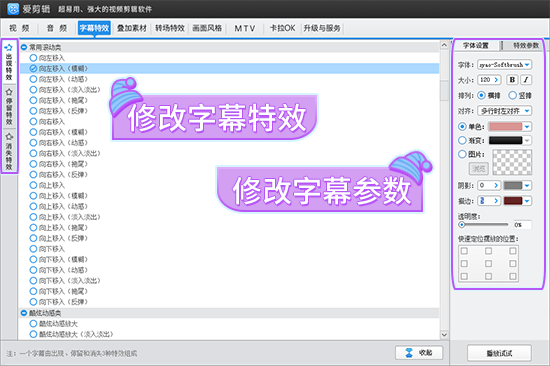Select the 出现特效 side tab
This screenshot has height=366, width=550.
coord(9,62)
